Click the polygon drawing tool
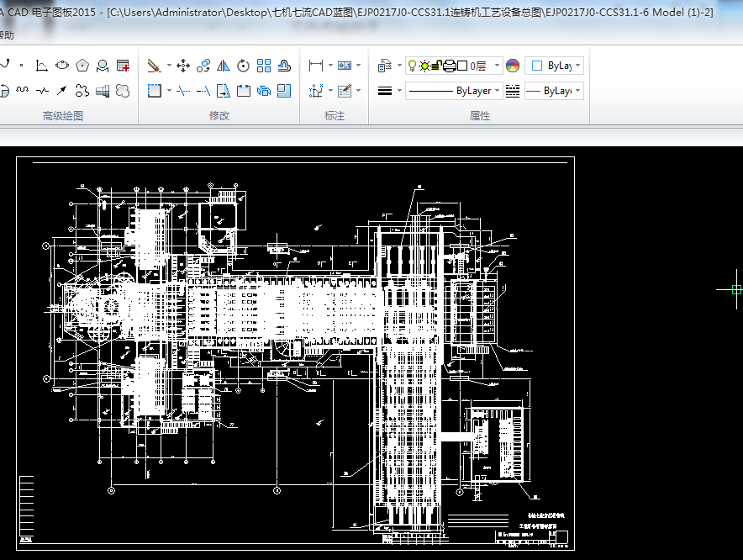This screenshot has width=743, height=560. pos(82,66)
